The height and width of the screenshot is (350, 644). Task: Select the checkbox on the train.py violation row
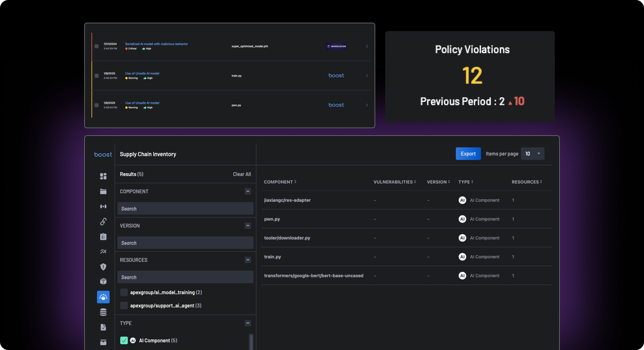[x=96, y=75]
